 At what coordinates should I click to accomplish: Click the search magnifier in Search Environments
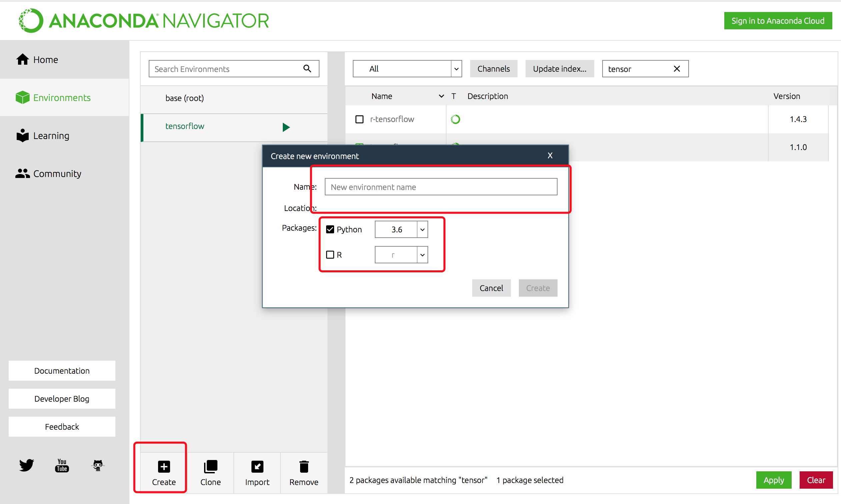(x=307, y=69)
